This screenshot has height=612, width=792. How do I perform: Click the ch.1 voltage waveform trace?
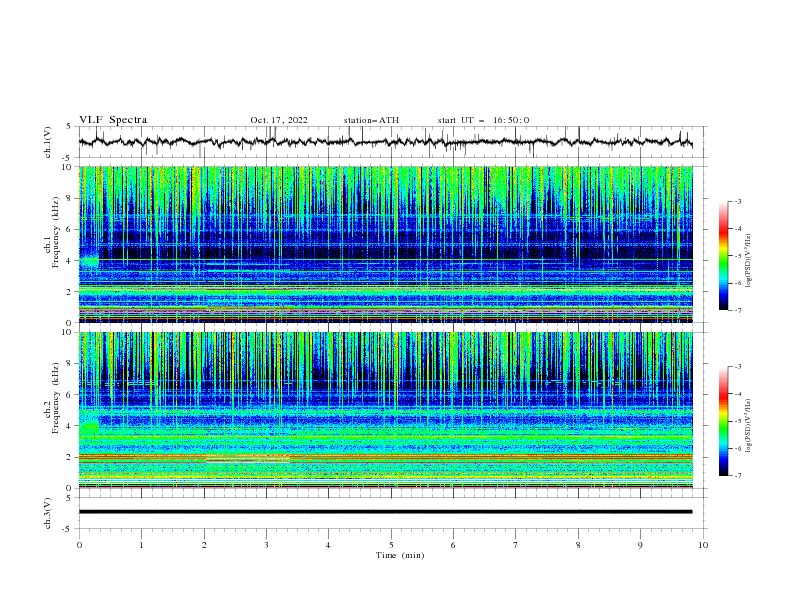point(385,142)
